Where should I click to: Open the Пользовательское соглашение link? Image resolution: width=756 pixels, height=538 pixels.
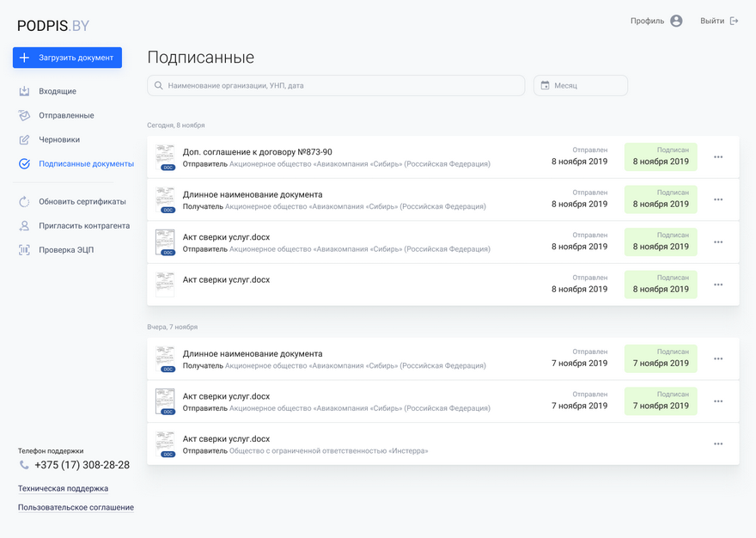tap(76, 507)
